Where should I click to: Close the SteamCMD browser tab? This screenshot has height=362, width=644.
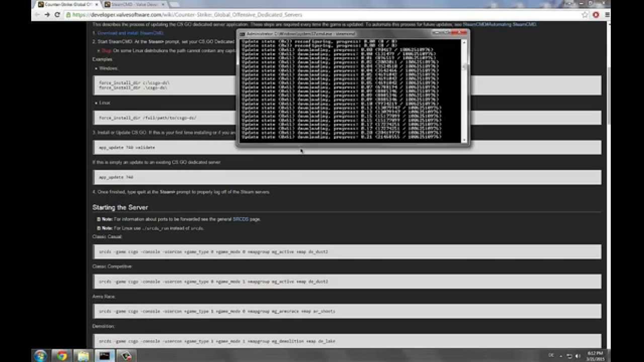[163, 5]
